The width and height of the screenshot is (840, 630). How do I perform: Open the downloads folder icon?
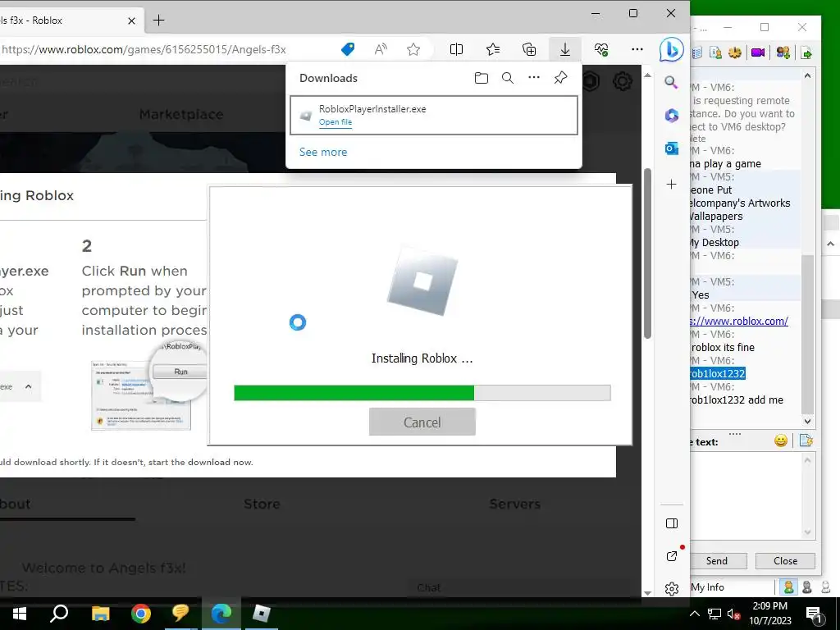coord(481,78)
